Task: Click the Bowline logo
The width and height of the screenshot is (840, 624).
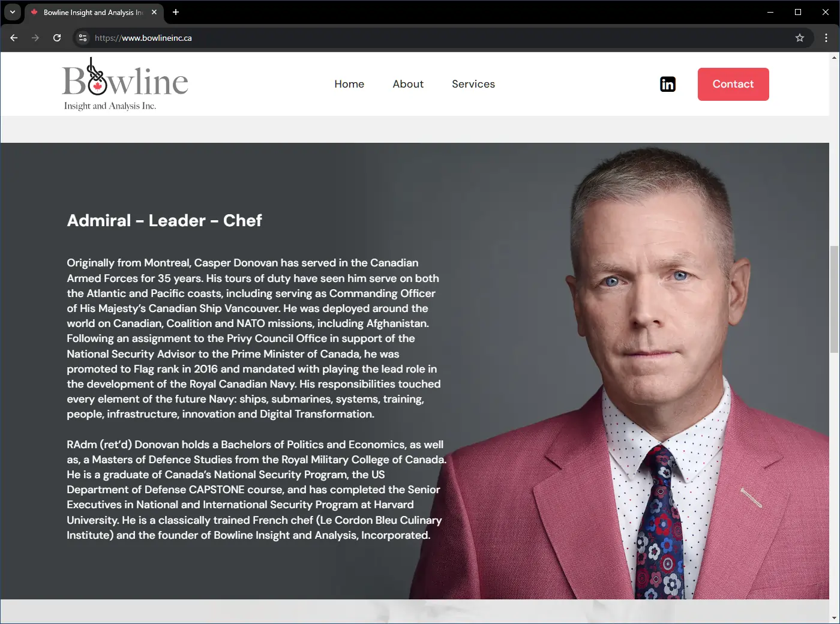Action: 125,85
